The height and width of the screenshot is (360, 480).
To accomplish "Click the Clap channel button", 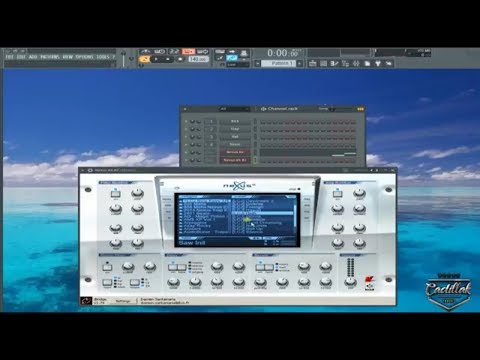I will point(235,129).
